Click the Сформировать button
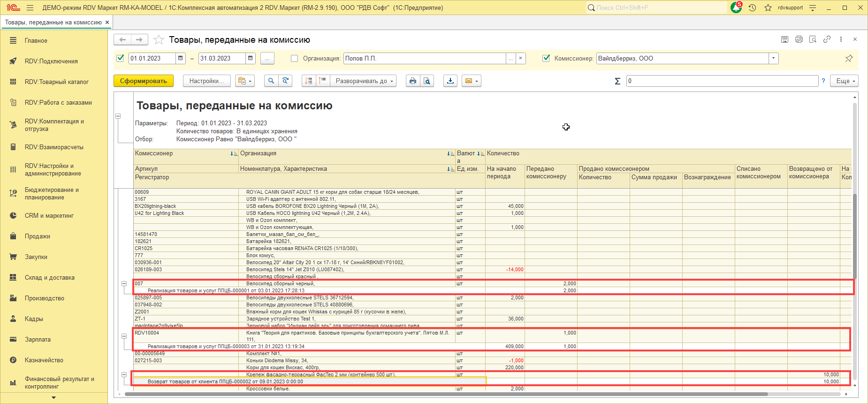This screenshot has width=868, height=404. click(144, 81)
